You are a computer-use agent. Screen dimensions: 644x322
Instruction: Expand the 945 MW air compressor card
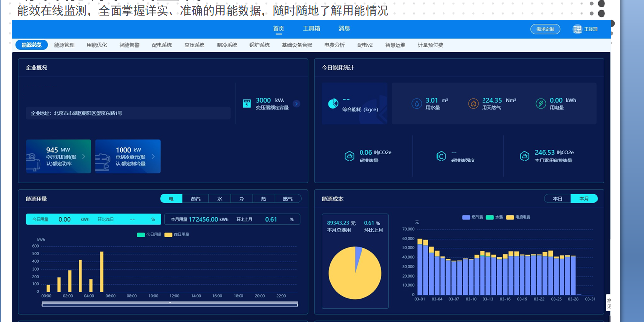(83, 157)
